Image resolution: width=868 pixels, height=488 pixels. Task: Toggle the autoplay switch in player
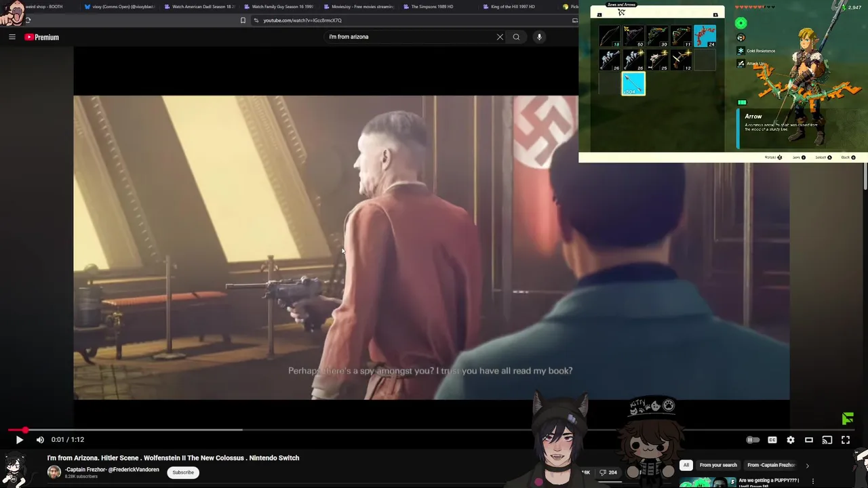(753, 440)
